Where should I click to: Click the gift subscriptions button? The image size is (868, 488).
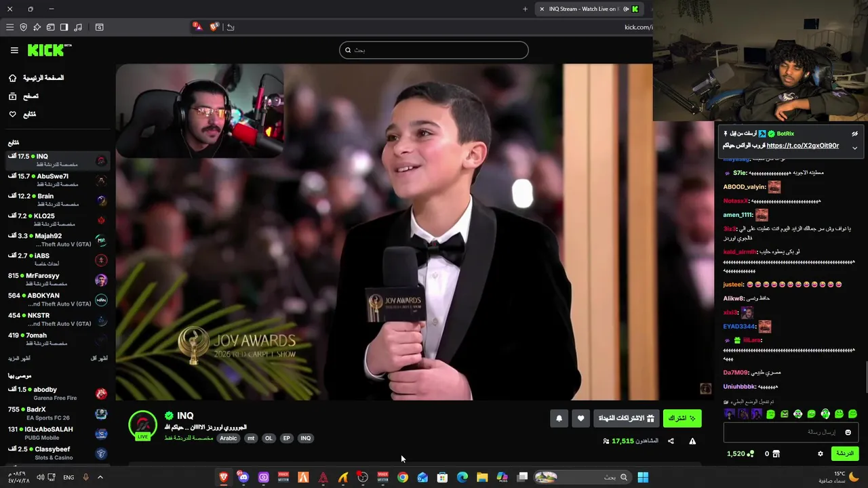click(x=625, y=418)
